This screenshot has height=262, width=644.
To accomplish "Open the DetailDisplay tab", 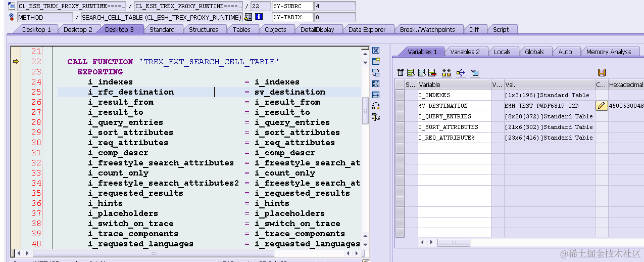I will (x=317, y=29).
